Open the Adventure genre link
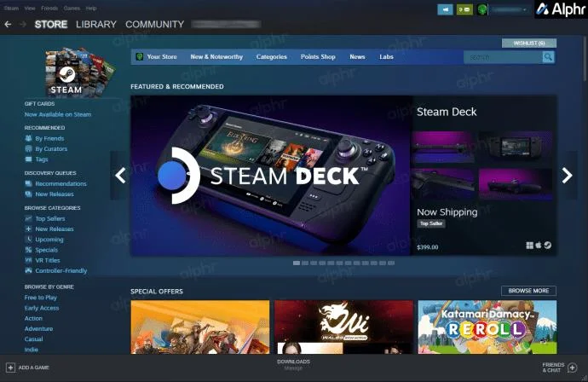Screen dimensions: 588x382 [38, 329]
